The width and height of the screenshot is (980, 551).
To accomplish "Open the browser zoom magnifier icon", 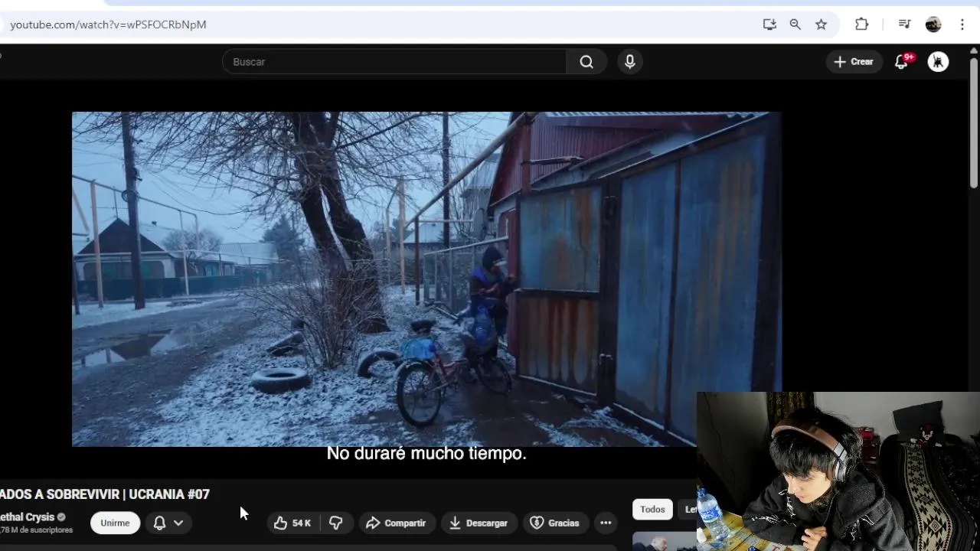I will pos(795,24).
